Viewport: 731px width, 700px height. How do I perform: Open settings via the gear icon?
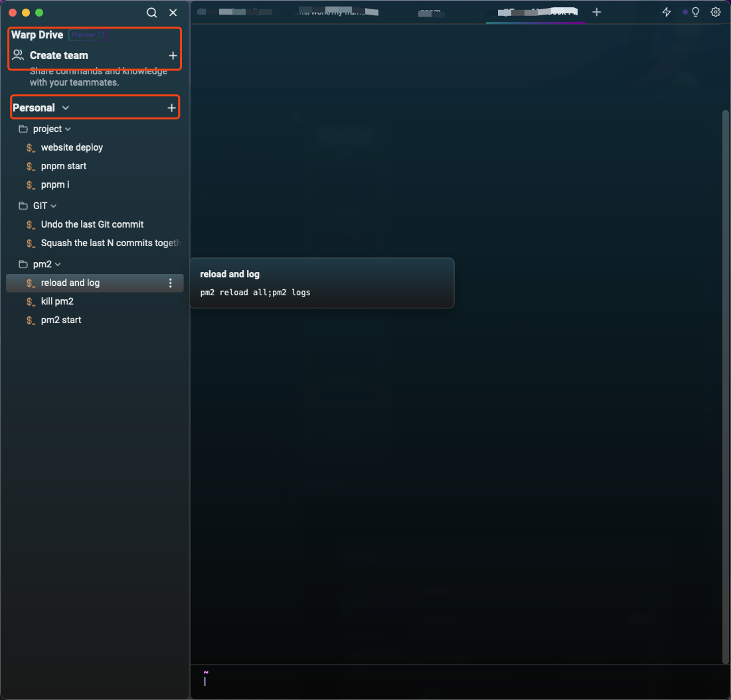click(716, 12)
